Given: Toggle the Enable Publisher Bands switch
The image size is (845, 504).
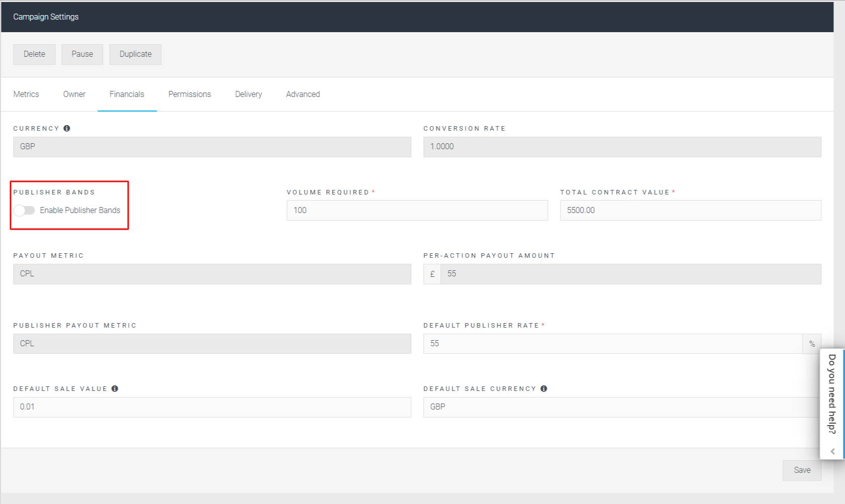Looking at the screenshot, I should click(x=24, y=210).
